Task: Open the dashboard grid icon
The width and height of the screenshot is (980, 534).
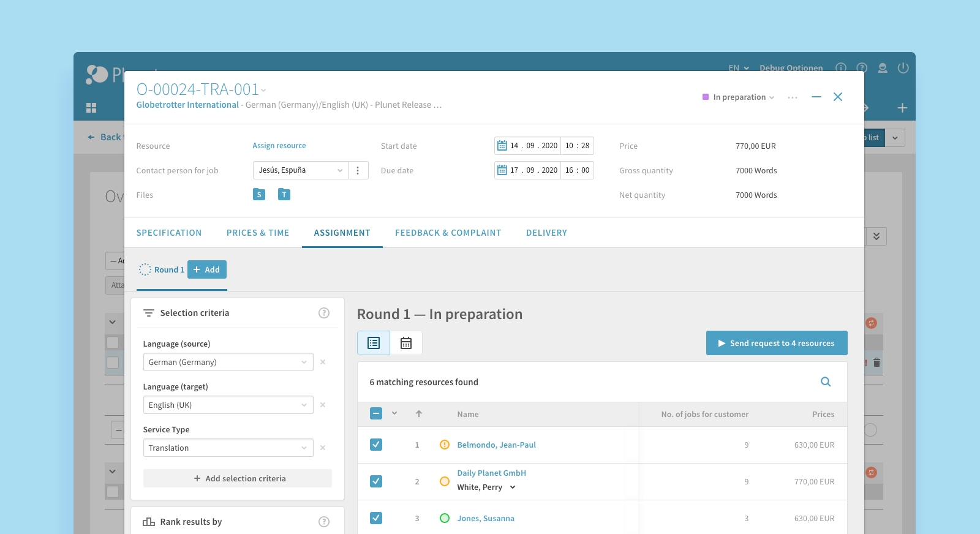Action: click(91, 108)
